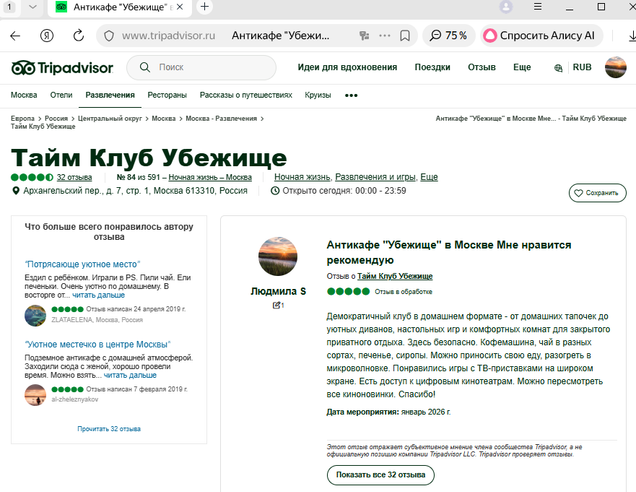636x492 pixels.
Task: Select the Развлечения tab
Action: pos(110,95)
